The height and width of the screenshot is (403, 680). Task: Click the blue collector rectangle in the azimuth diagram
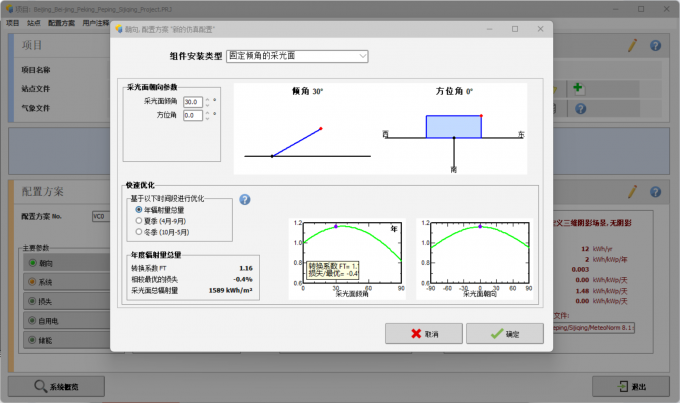[454, 127]
